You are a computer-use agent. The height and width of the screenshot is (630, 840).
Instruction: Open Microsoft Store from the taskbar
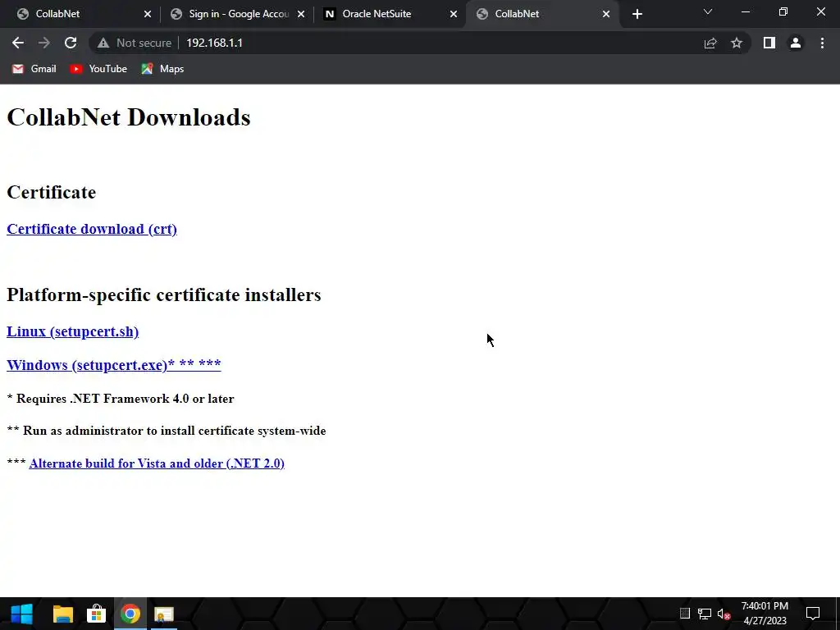(97, 614)
